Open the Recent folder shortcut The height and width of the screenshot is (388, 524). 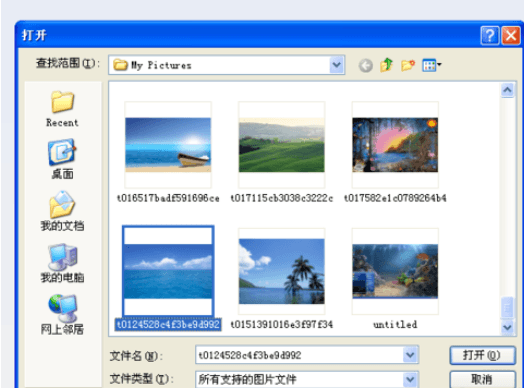[62, 109]
